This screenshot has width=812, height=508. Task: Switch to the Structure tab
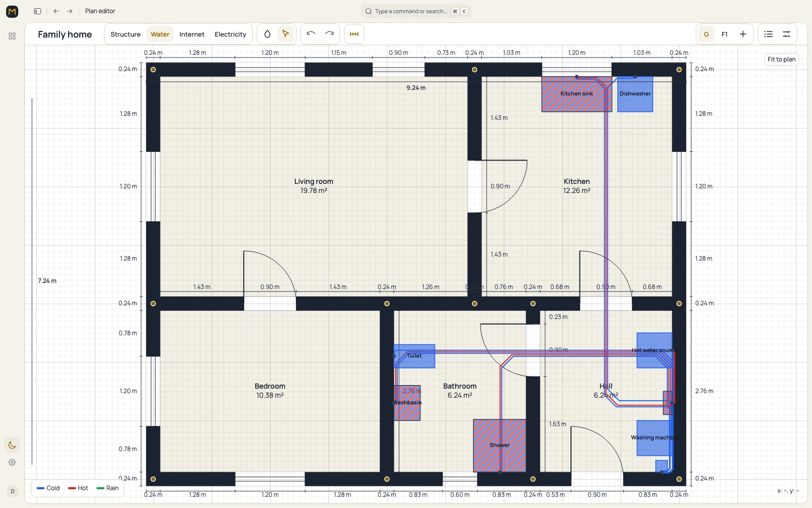click(x=125, y=34)
